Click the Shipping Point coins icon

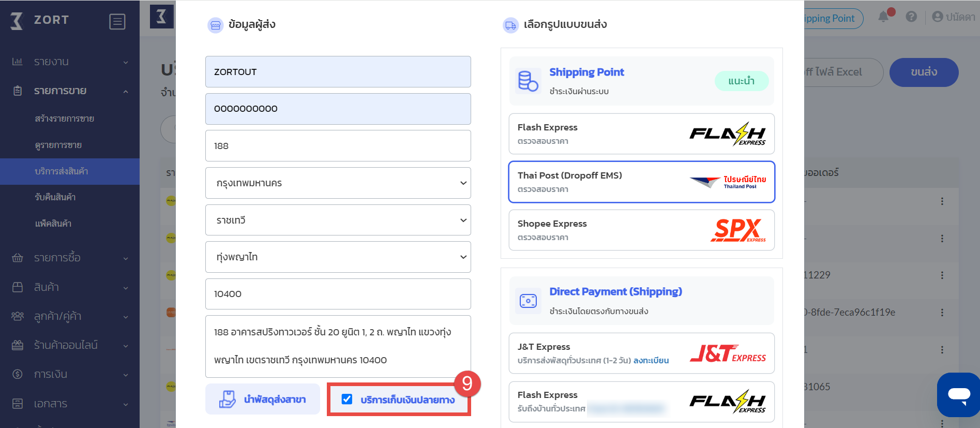tap(528, 81)
